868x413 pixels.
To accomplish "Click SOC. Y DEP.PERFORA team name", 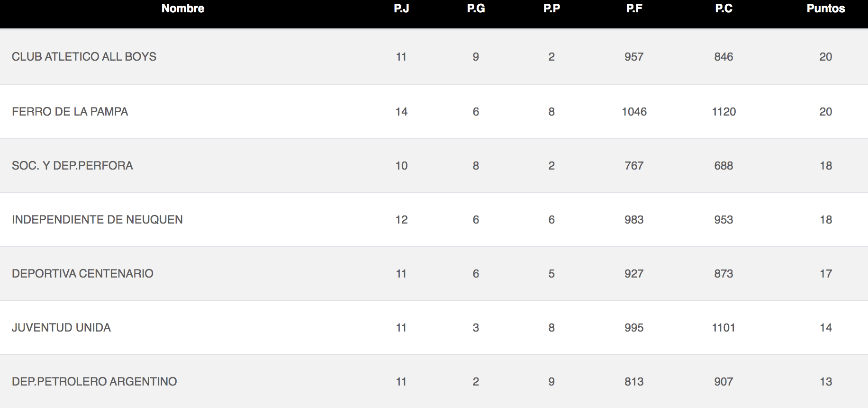I will (72, 166).
